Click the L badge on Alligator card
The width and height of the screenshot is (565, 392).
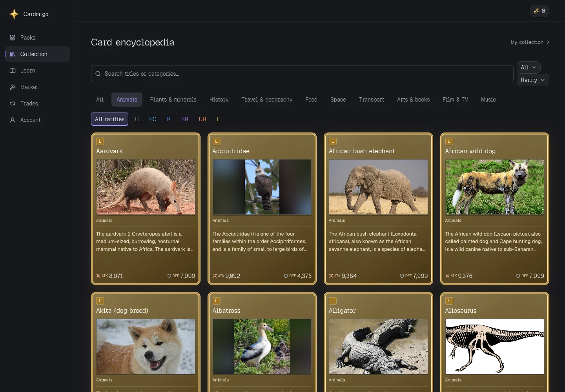pyautogui.click(x=333, y=301)
